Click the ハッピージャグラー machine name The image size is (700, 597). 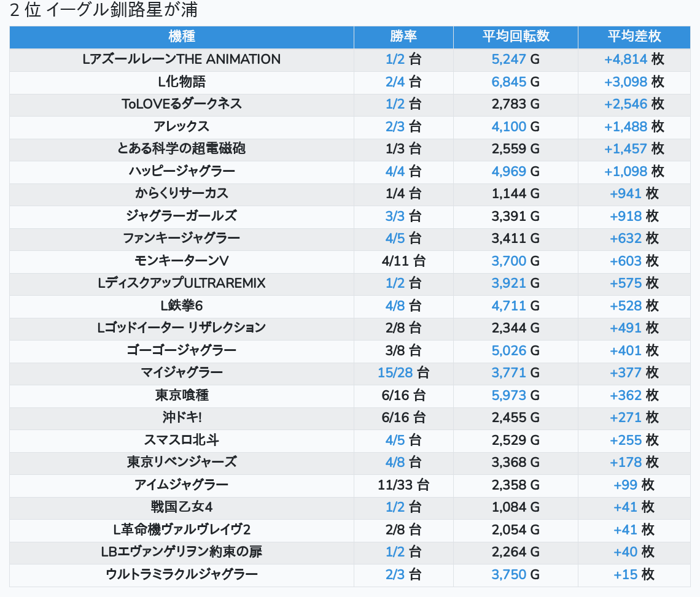click(182, 171)
